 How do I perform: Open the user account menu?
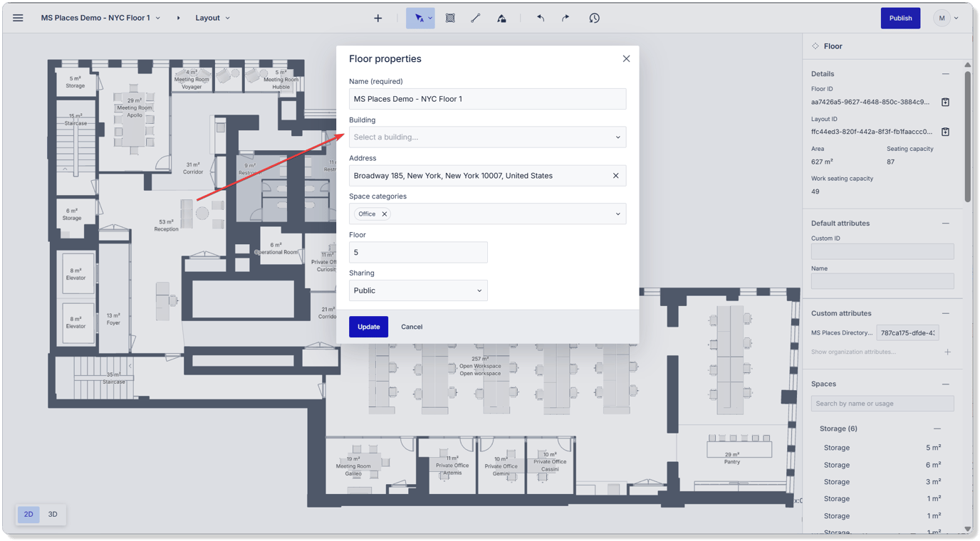946,18
